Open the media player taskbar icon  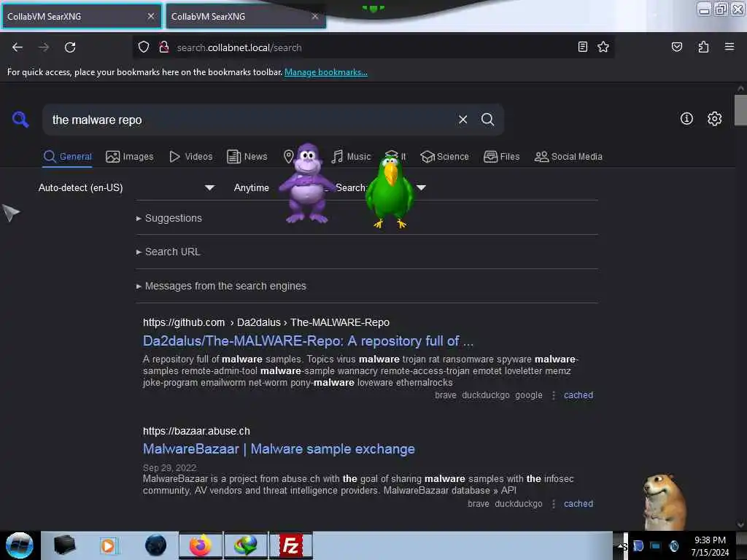pos(108,545)
